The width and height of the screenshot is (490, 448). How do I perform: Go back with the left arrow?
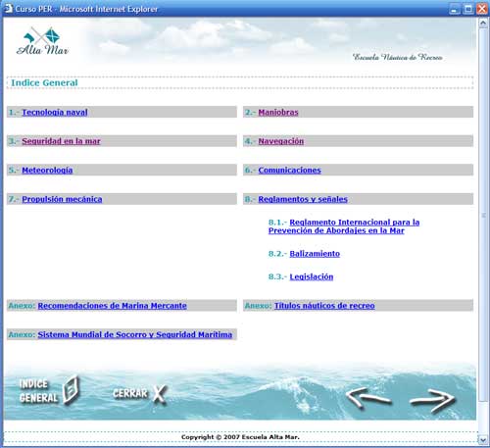(368, 398)
